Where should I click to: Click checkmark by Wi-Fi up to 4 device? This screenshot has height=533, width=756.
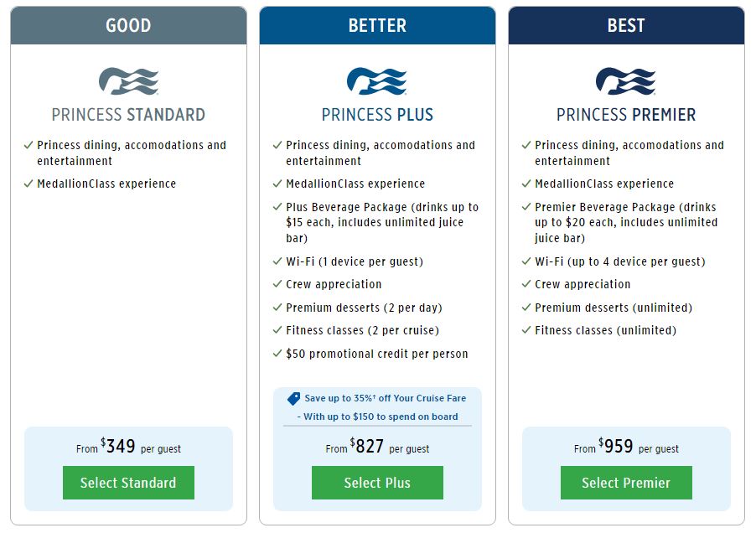pyautogui.click(x=526, y=261)
